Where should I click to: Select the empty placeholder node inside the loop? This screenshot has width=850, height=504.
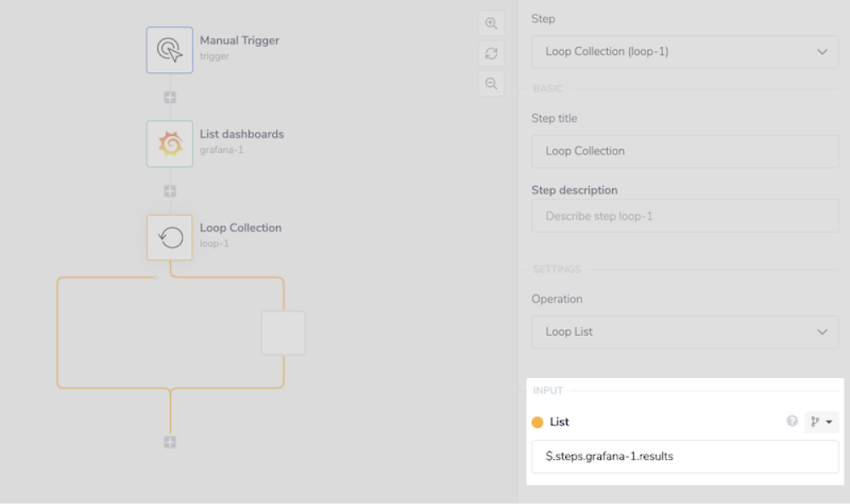pyautogui.click(x=283, y=332)
